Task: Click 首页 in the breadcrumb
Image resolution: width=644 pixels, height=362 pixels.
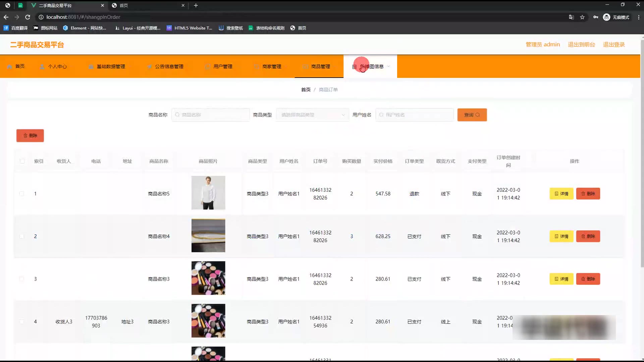Action: pos(306,89)
